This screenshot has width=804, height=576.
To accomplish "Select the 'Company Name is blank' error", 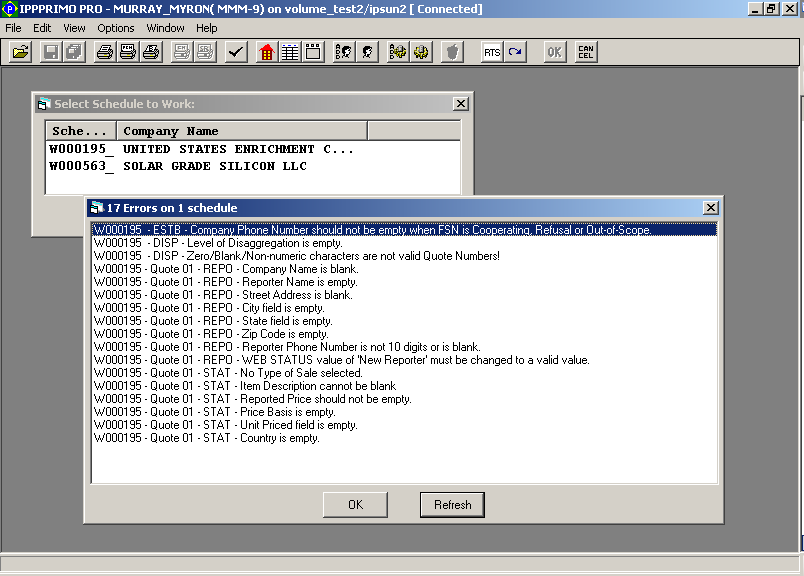I will (x=404, y=269).
